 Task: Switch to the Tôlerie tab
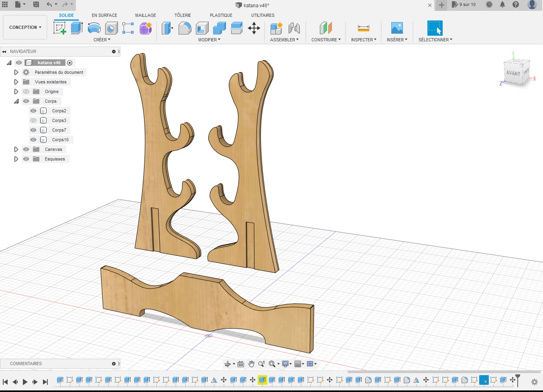click(183, 15)
